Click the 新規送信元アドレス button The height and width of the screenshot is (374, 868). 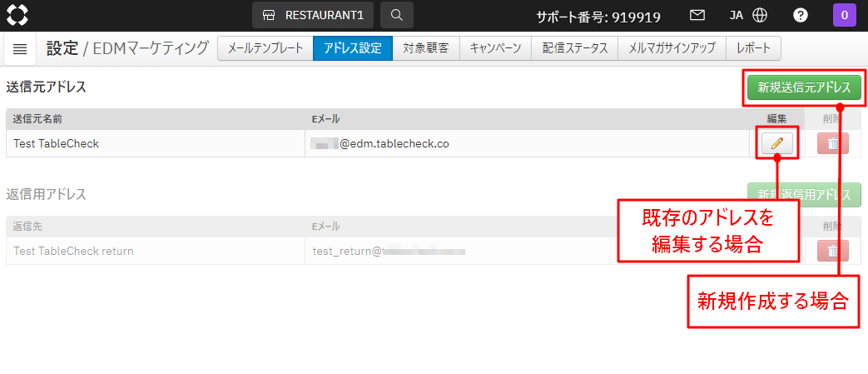[803, 87]
